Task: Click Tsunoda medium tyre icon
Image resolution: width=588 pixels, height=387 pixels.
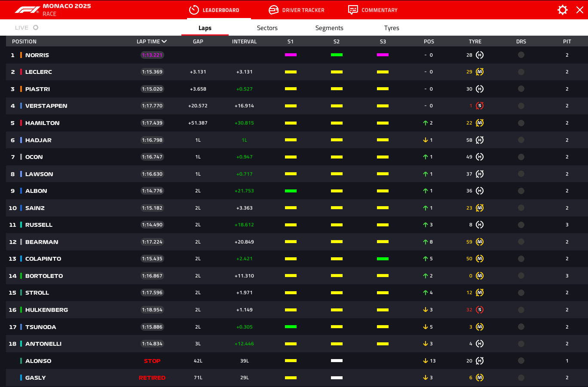Action: pos(480,327)
